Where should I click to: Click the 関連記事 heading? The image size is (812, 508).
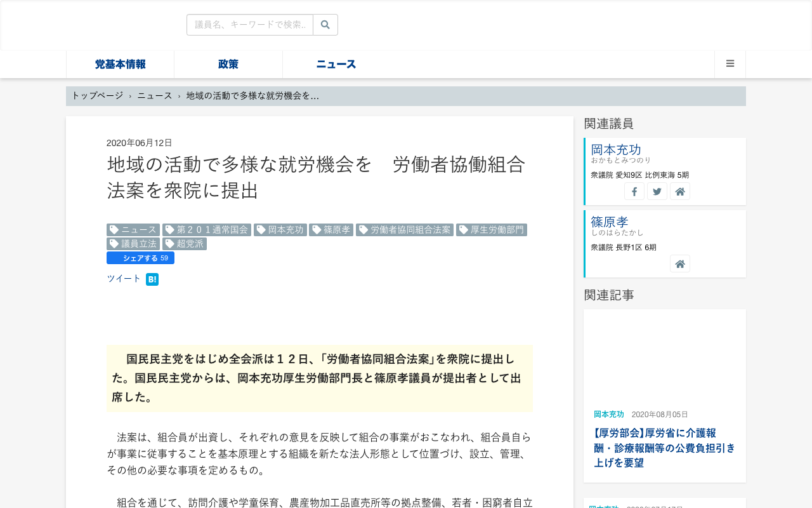(x=609, y=295)
